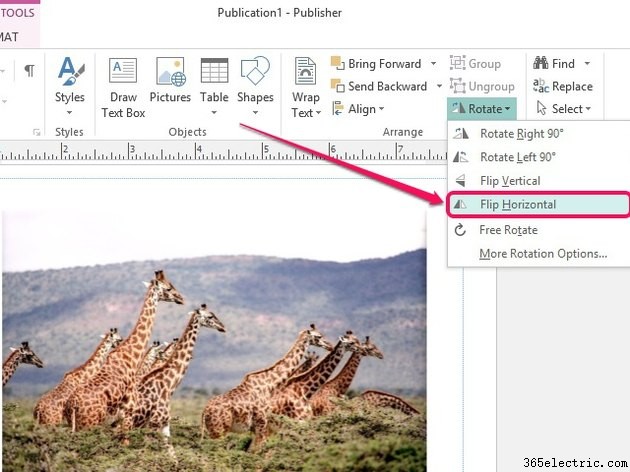Screen dimensions: 630x472
Task: Click the Group icon
Action: pyautogui.click(x=458, y=63)
